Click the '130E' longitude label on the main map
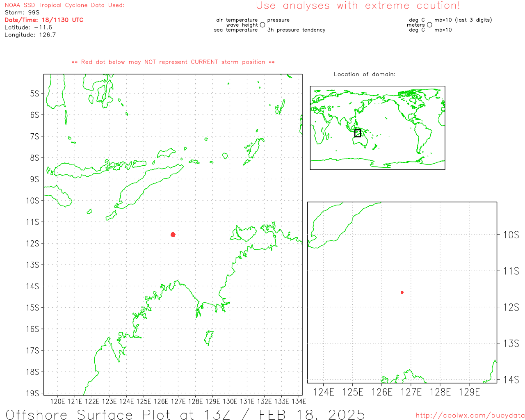525x420 pixels. point(230,401)
